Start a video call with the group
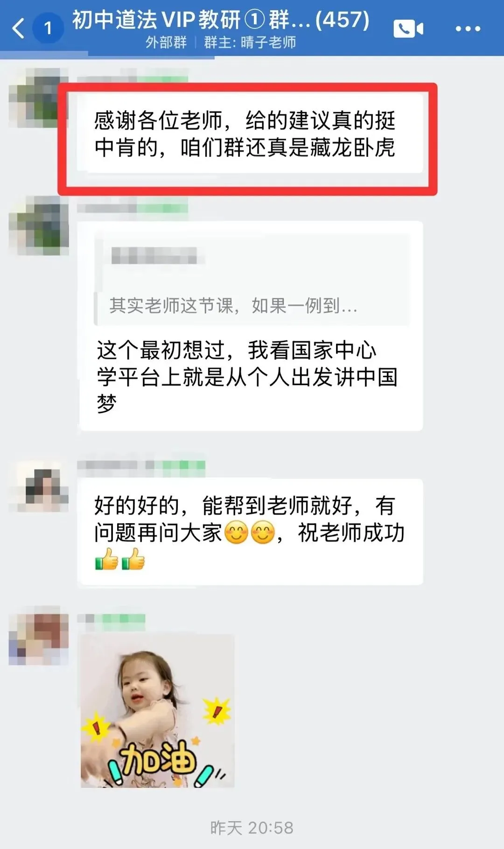Screen dimensions: 504x849 [x=408, y=29]
